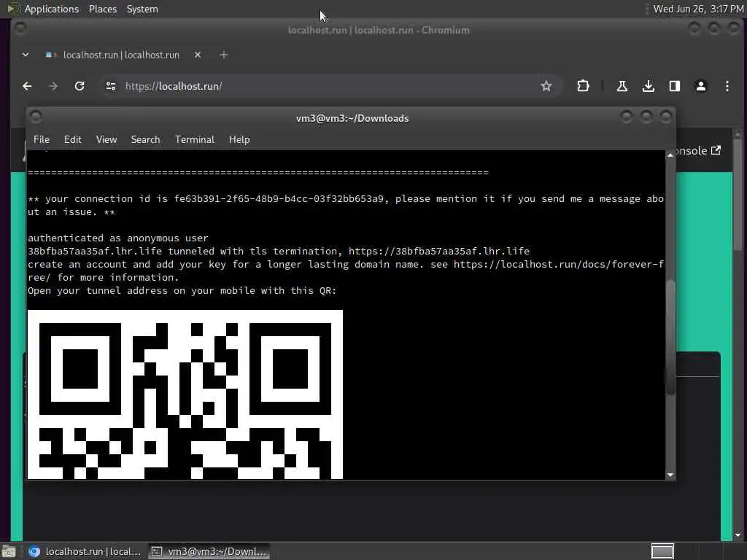The width and height of the screenshot is (747, 560).
Task: Open Chrome Labs flask icon
Action: coord(622,86)
